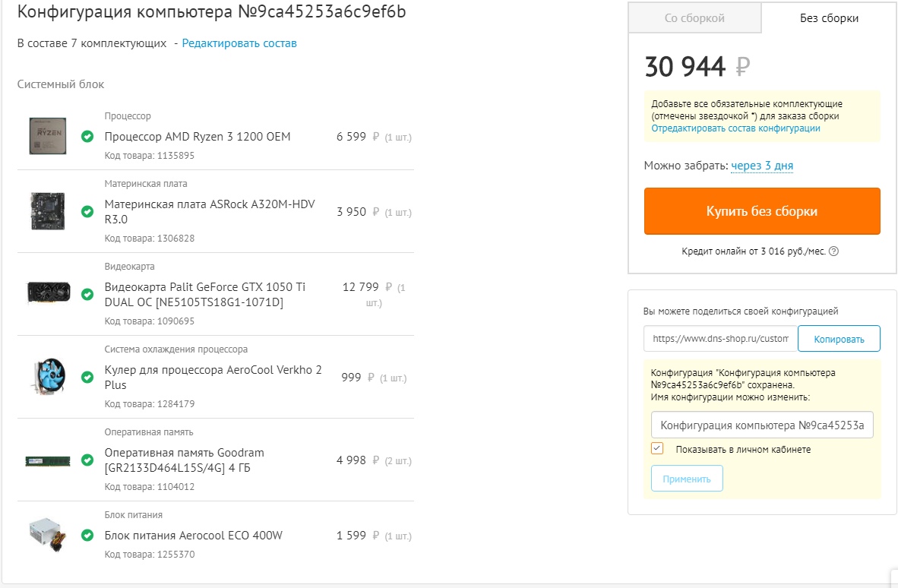Open the 'Редактировать состав' link

pos(239,43)
